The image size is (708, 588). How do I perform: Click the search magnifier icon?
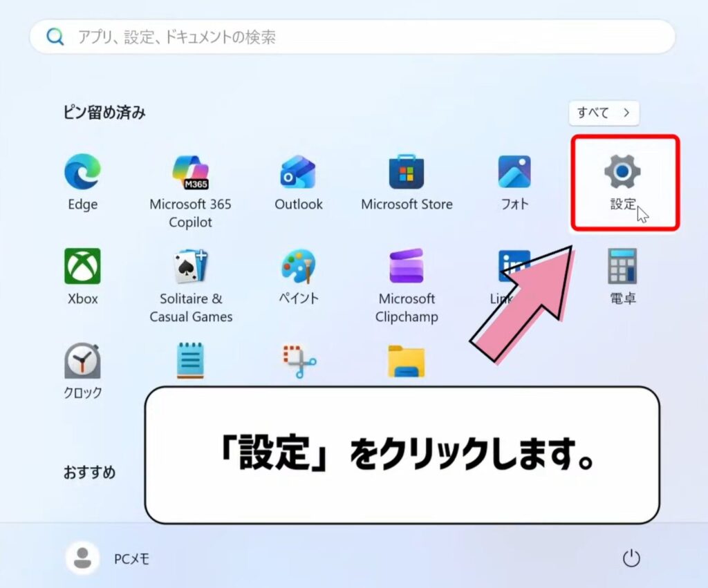[55, 37]
